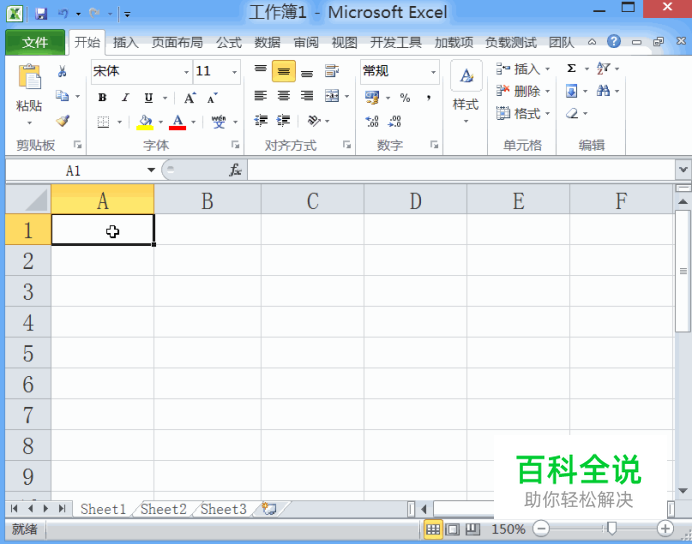Switch to Page Break Preview

pos(473,529)
